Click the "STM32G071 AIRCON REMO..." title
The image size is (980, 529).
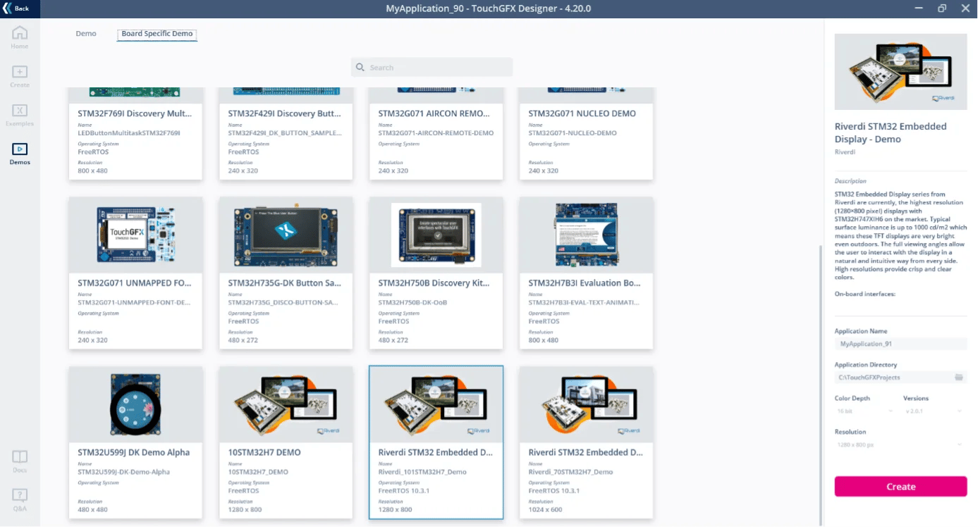435,113
